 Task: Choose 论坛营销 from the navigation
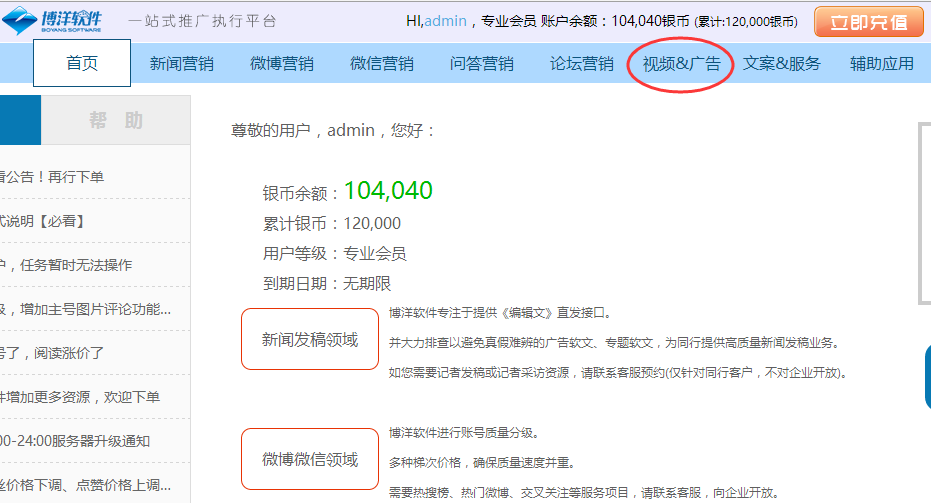click(x=581, y=64)
